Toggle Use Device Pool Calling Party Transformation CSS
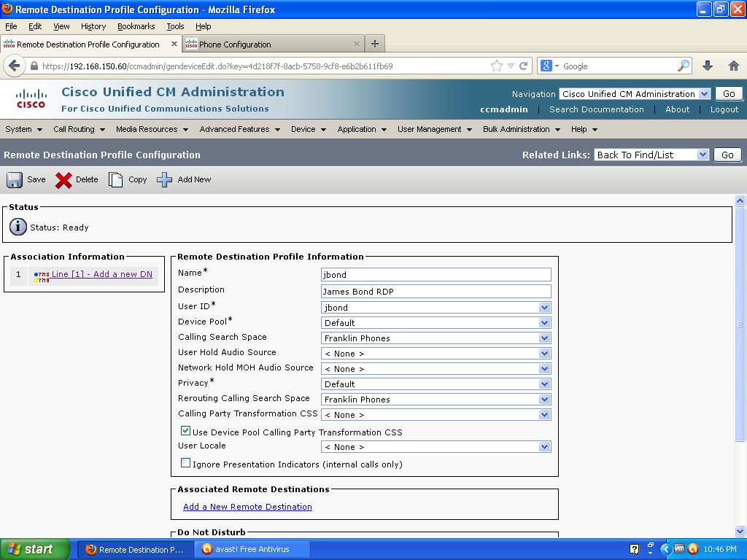 pos(186,431)
